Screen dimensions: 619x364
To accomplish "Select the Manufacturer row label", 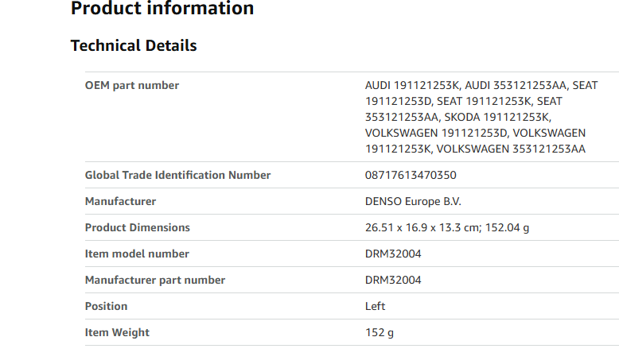I will point(120,202).
